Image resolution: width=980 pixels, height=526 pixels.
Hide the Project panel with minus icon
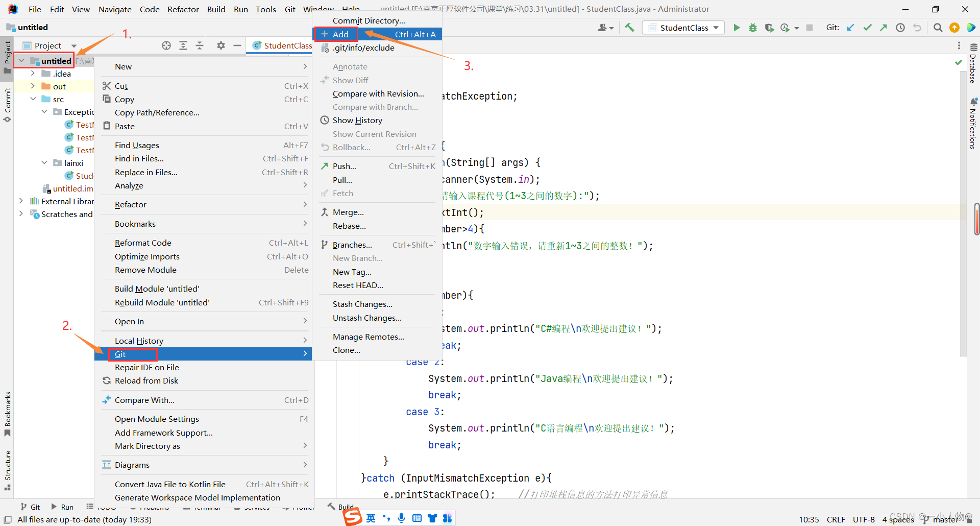(237, 45)
